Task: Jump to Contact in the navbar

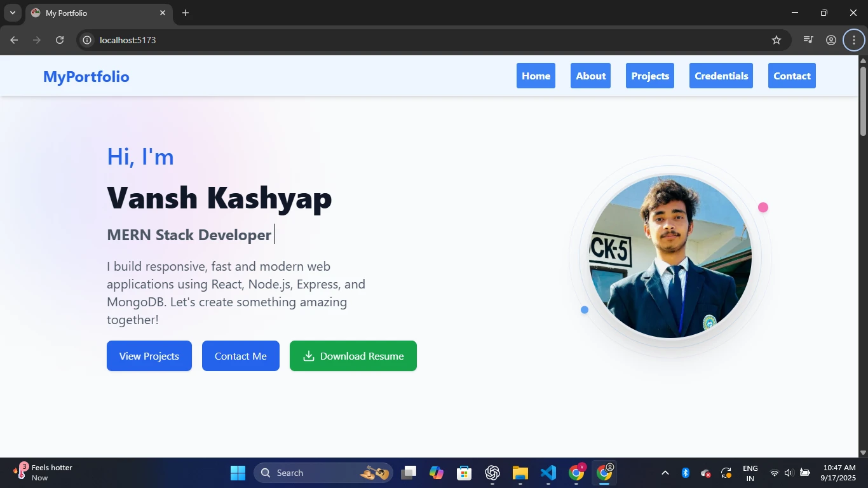Action: (x=792, y=76)
